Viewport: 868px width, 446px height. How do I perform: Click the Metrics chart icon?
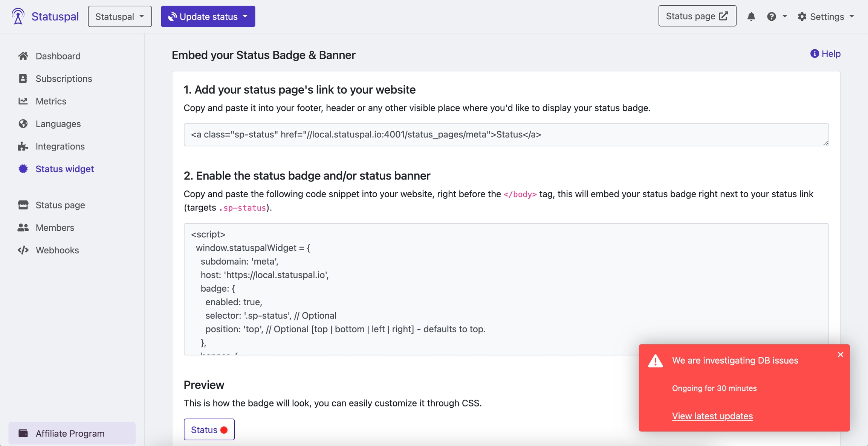click(x=23, y=101)
